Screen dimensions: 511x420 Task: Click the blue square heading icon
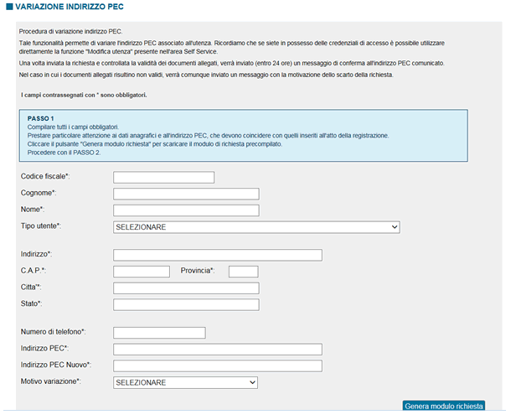pyautogui.click(x=9, y=7)
